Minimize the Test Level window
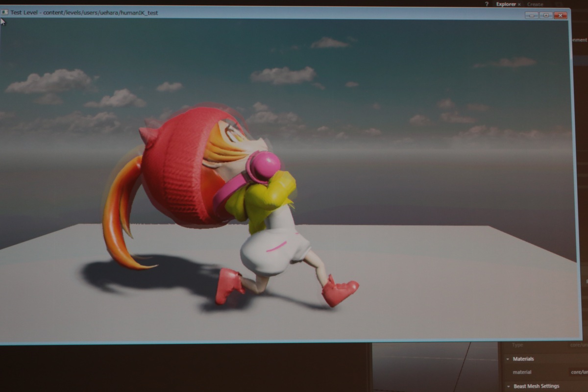 click(531, 15)
